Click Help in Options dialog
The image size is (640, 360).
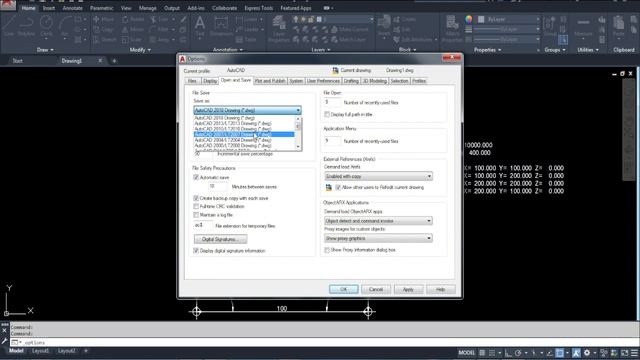point(440,289)
